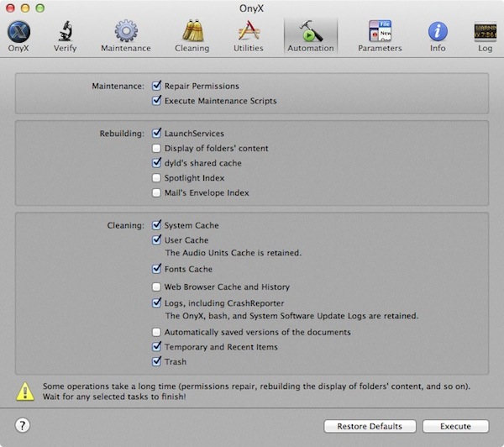Click the Restore Defaults button

coord(370,426)
